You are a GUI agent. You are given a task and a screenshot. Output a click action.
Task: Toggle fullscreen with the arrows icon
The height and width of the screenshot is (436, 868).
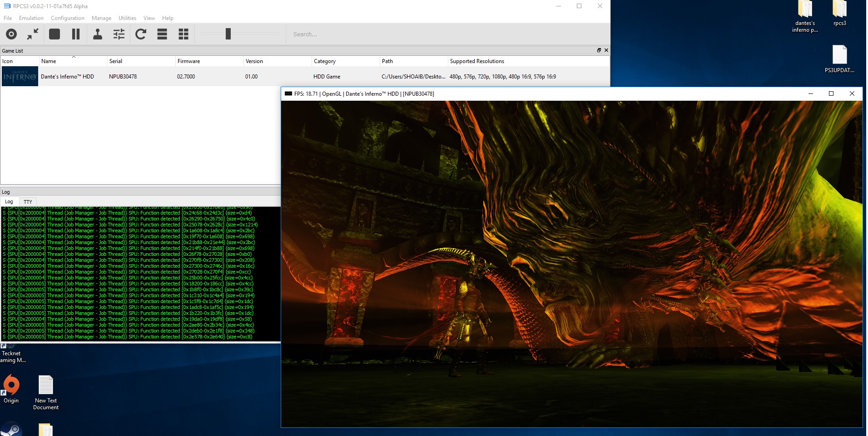pyautogui.click(x=33, y=34)
